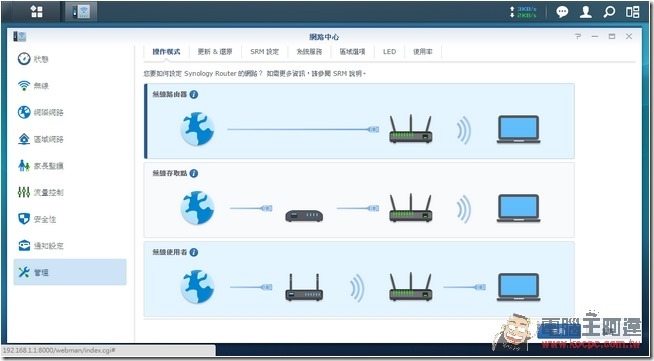
Task: Open the 家長監護 parental control section
Action: (70, 165)
